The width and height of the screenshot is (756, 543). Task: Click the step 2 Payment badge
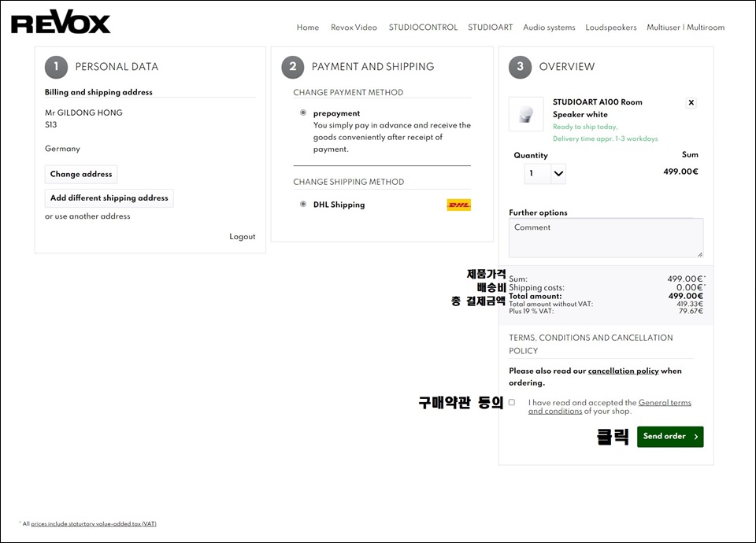point(293,67)
